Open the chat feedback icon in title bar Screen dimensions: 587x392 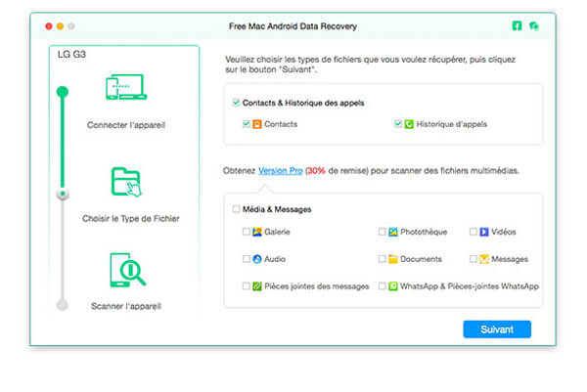click(534, 25)
